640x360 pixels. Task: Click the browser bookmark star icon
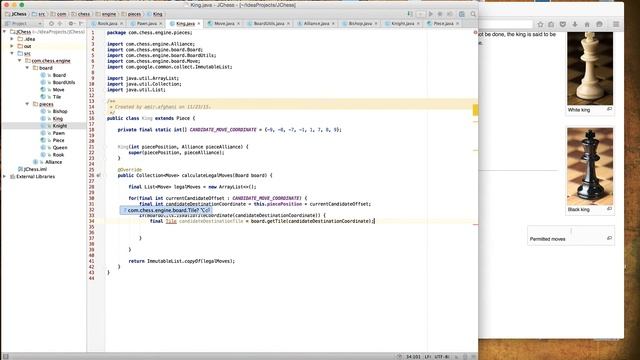[540, 24]
